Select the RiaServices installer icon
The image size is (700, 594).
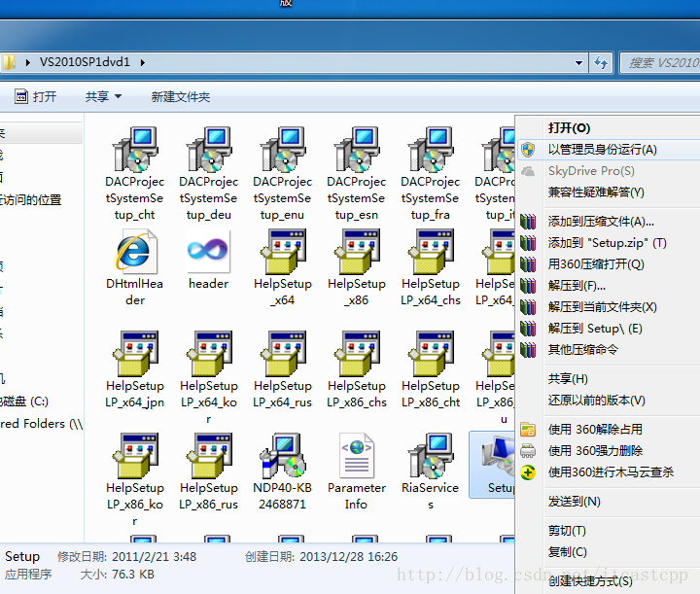(431, 456)
